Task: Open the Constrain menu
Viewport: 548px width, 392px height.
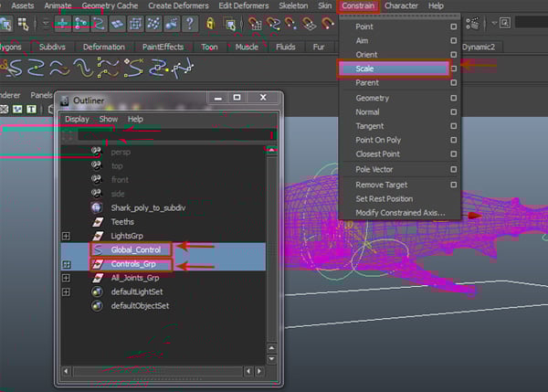Action: click(358, 6)
